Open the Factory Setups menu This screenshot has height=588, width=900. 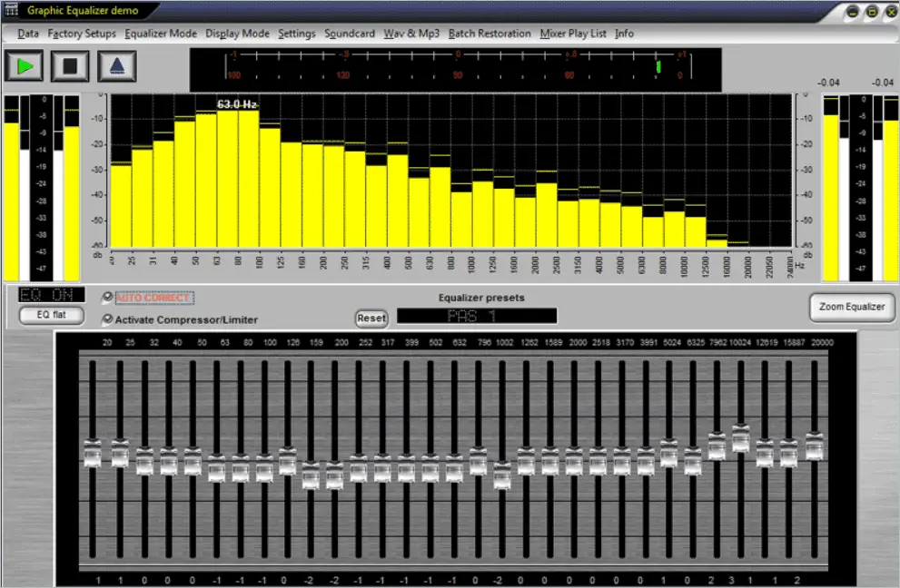click(x=82, y=34)
